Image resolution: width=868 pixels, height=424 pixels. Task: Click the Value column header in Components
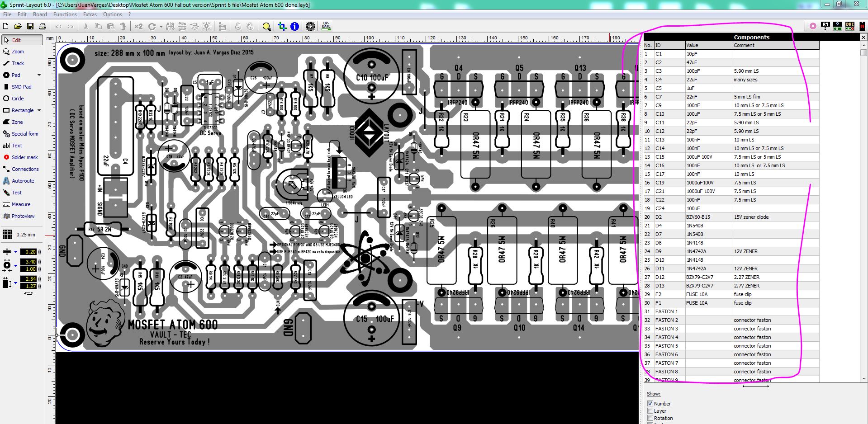709,45
